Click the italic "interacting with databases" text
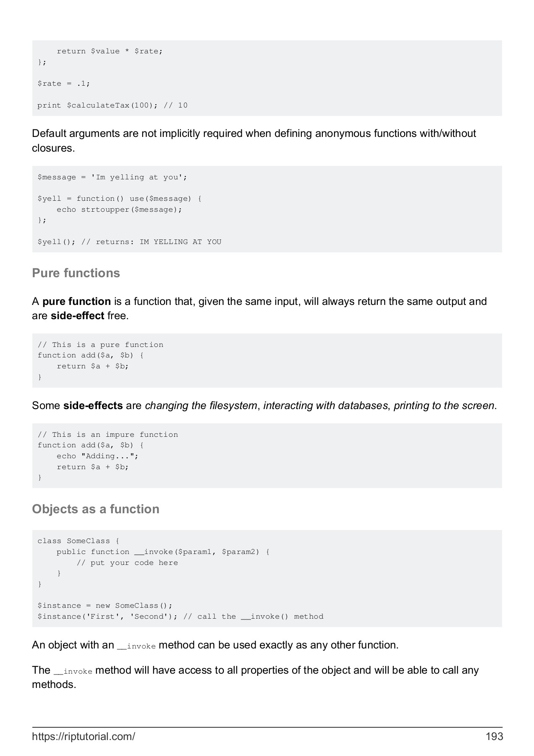The height and width of the screenshot is (756, 534). click(325, 406)
